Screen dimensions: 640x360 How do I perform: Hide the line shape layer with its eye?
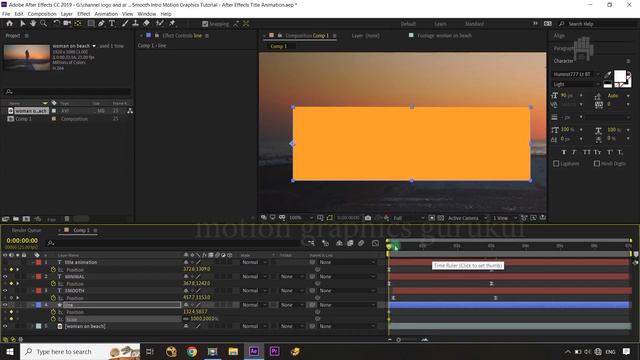coord(5,305)
